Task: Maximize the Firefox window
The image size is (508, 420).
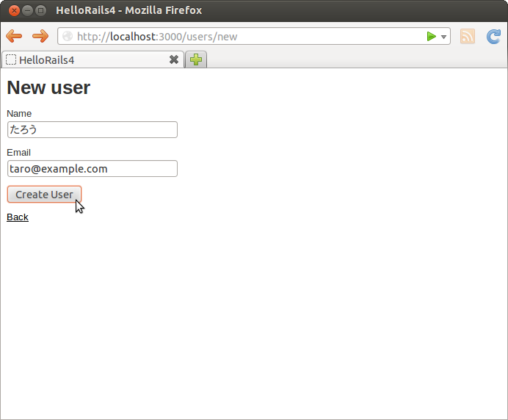Action: tap(40, 10)
